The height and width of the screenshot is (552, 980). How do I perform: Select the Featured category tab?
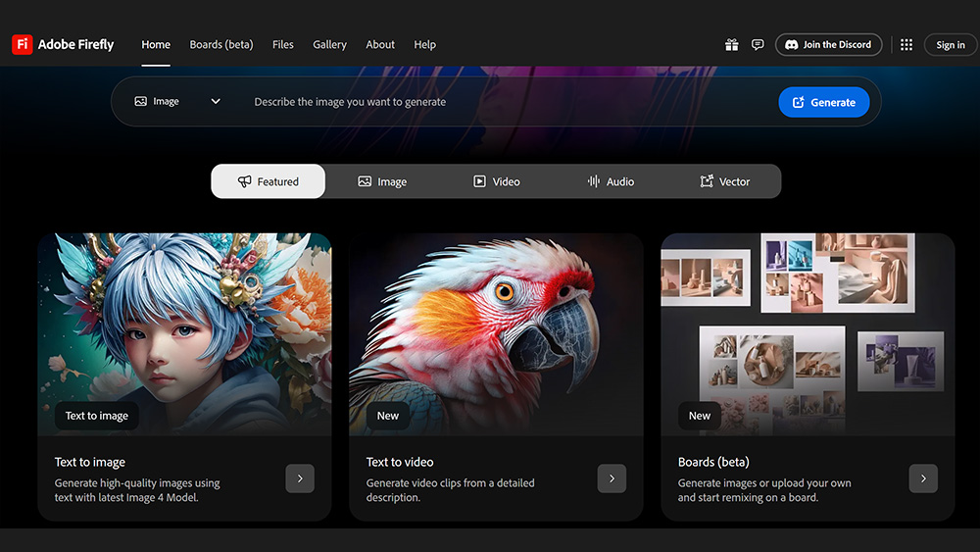pos(269,181)
